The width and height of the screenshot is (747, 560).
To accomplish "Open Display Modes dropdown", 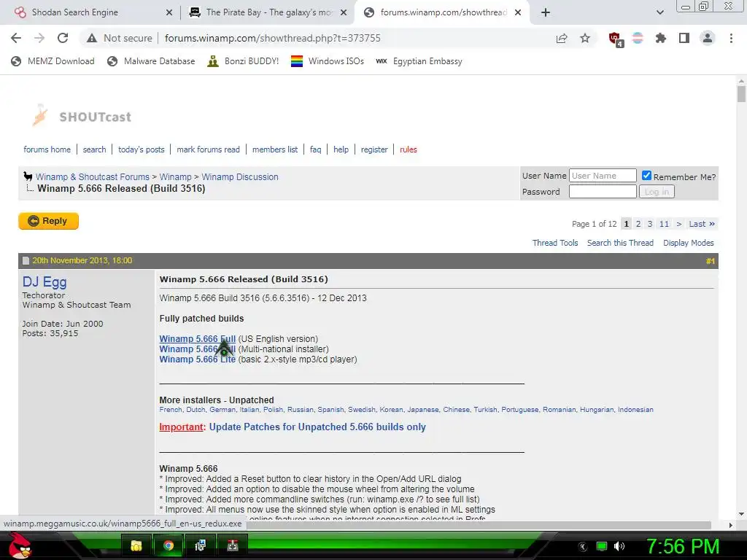I will [x=689, y=243].
